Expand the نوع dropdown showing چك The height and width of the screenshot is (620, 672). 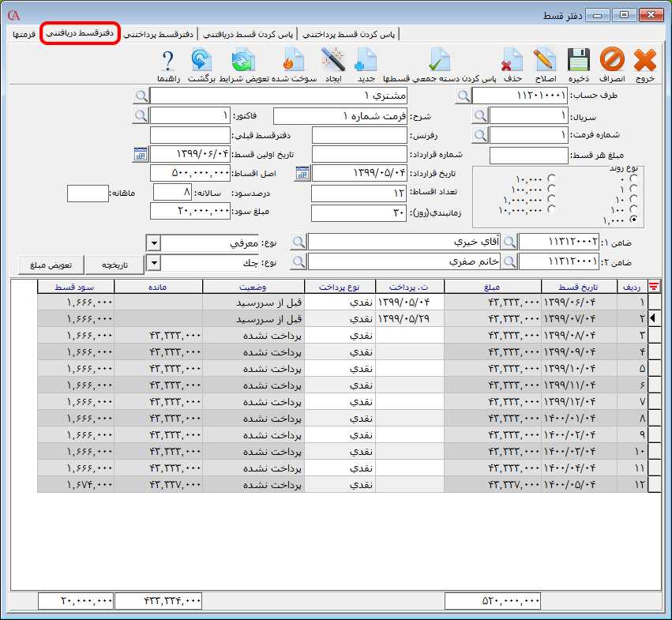pos(154,262)
